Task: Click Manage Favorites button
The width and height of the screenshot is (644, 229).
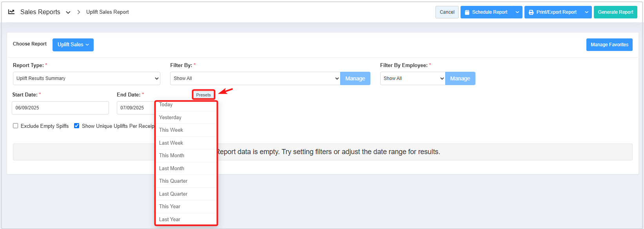Action: pos(609,45)
